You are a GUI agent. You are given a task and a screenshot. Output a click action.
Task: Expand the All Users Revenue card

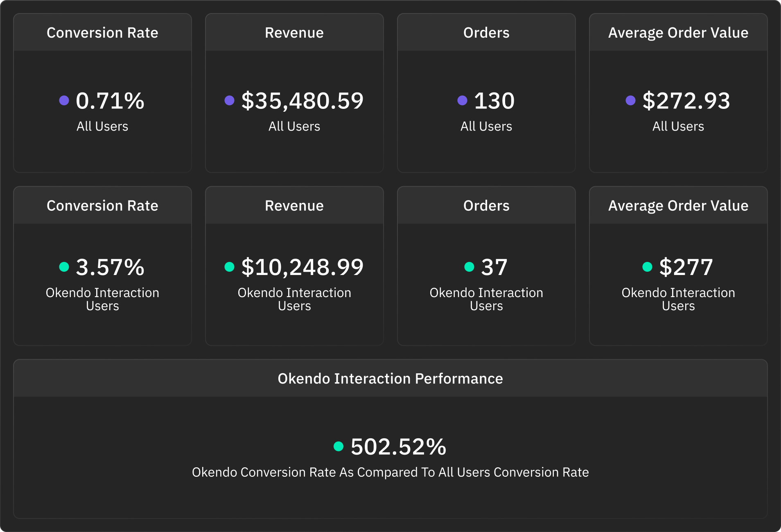[x=294, y=32]
